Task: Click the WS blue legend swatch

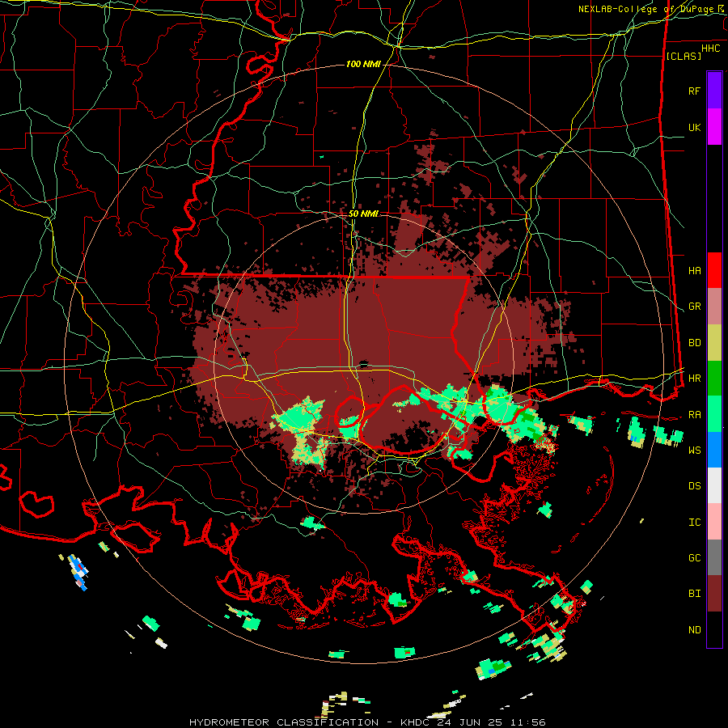Action: click(714, 450)
